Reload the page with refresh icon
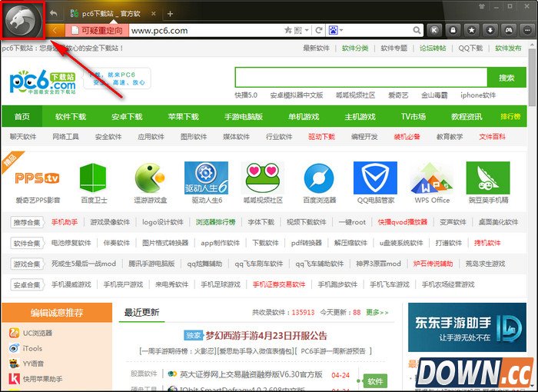The image size is (538, 392). (x=318, y=30)
